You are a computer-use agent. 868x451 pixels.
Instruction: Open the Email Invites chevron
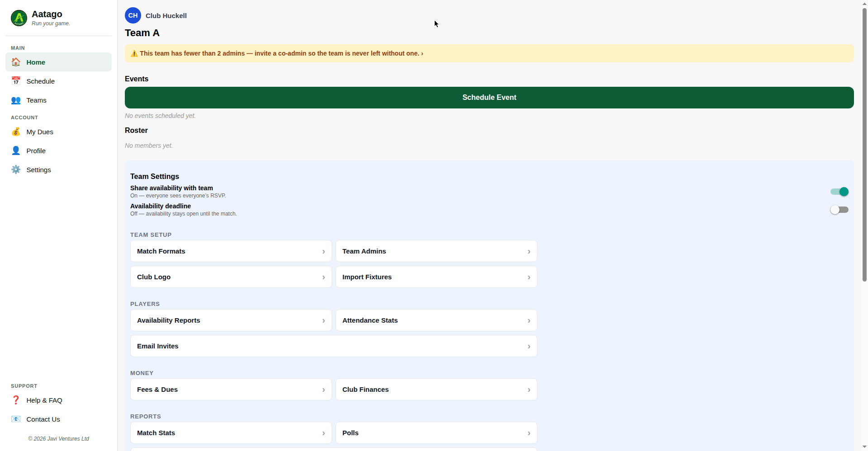tap(529, 346)
